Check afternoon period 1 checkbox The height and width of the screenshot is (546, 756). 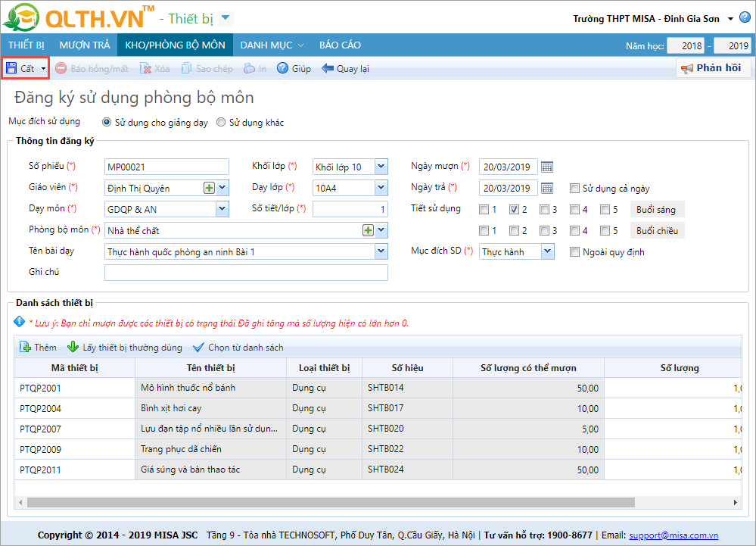(484, 230)
